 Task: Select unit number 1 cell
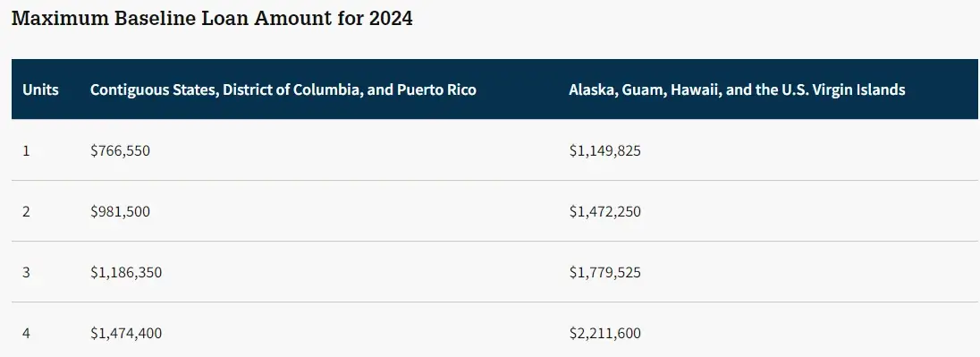tap(26, 150)
